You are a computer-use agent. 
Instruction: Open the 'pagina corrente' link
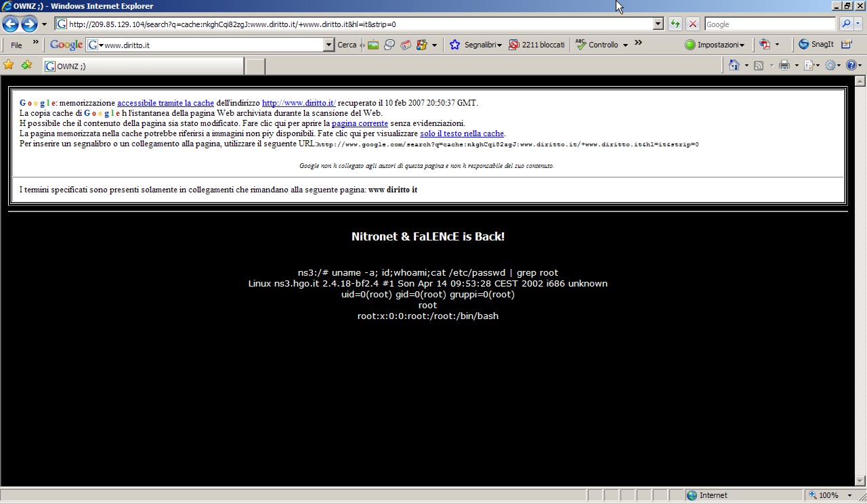coord(360,123)
